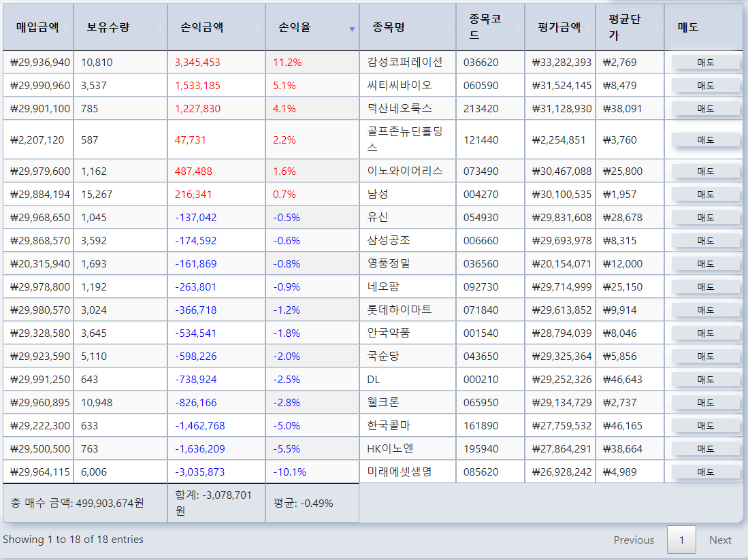This screenshot has width=748, height=560.
Task: Click Showing 1 to 18 entries text
Action: (73, 540)
